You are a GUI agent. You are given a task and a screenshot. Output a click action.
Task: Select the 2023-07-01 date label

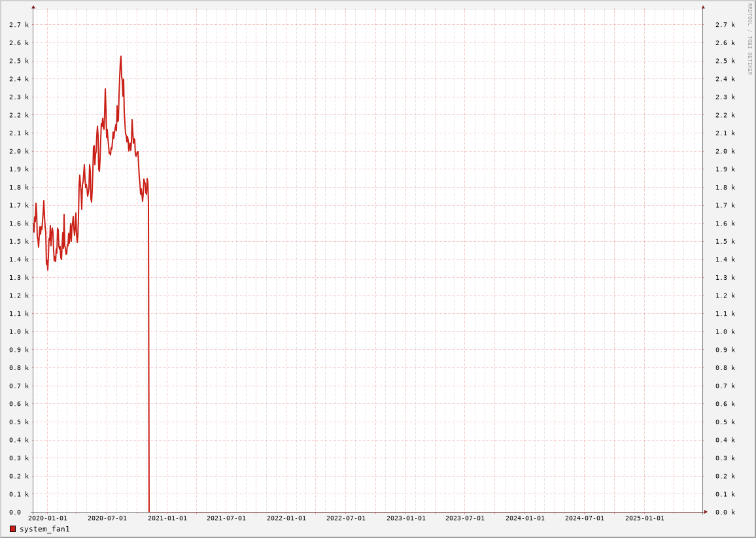click(x=465, y=518)
